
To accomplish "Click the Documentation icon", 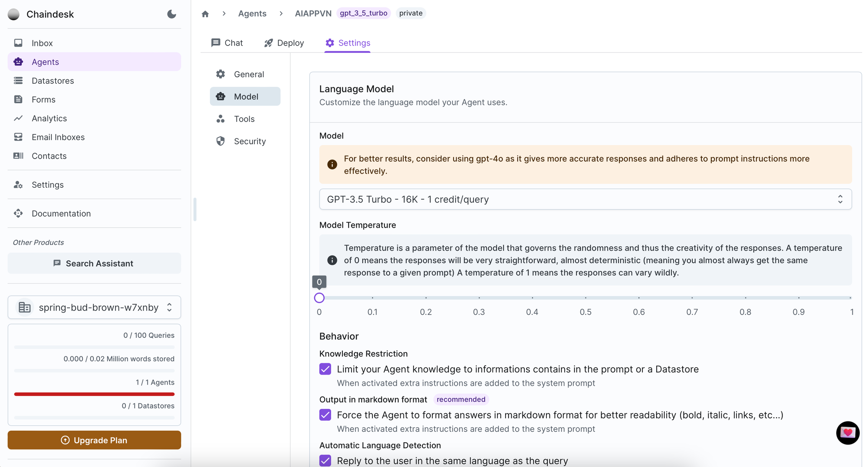I will click(x=18, y=213).
